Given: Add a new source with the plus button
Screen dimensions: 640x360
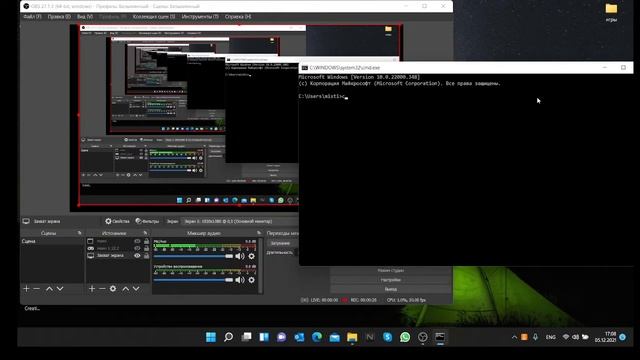Looking at the screenshot, I should click(x=92, y=289).
